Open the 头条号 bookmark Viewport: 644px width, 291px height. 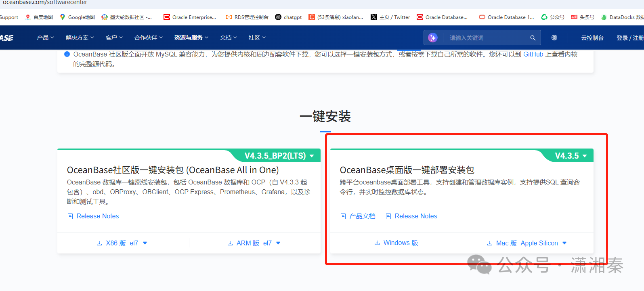583,17
